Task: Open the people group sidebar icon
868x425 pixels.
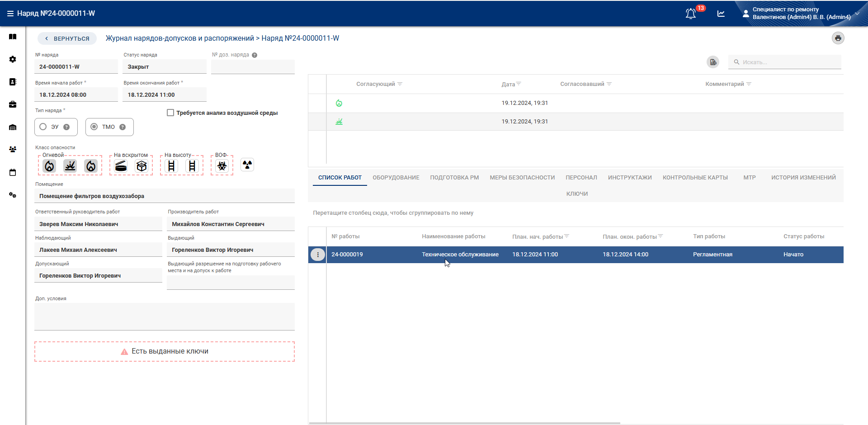Action: tap(13, 149)
